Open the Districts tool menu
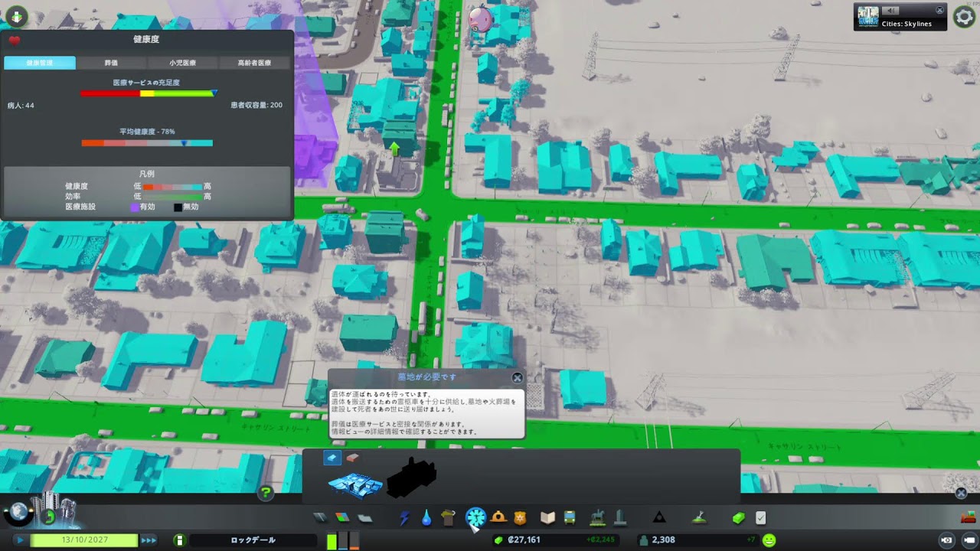This screenshot has width=980, height=551. [365, 518]
